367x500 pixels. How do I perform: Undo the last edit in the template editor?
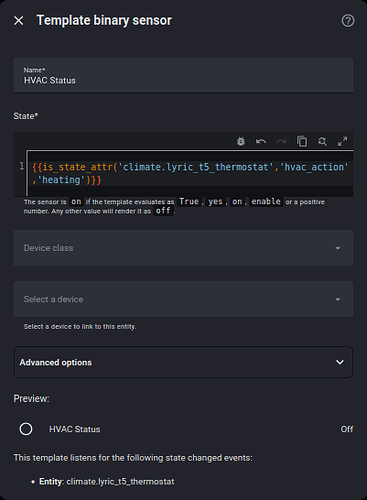261,141
